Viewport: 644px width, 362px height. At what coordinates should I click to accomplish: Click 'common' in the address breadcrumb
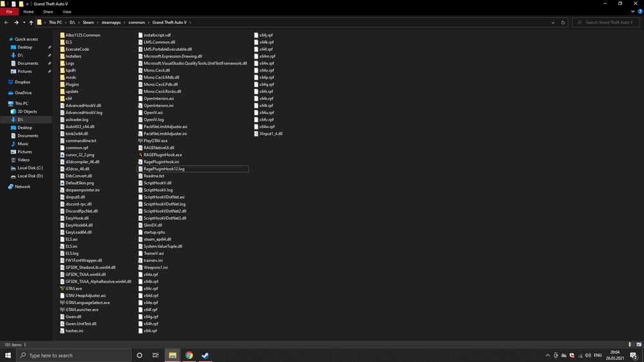(137, 23)
